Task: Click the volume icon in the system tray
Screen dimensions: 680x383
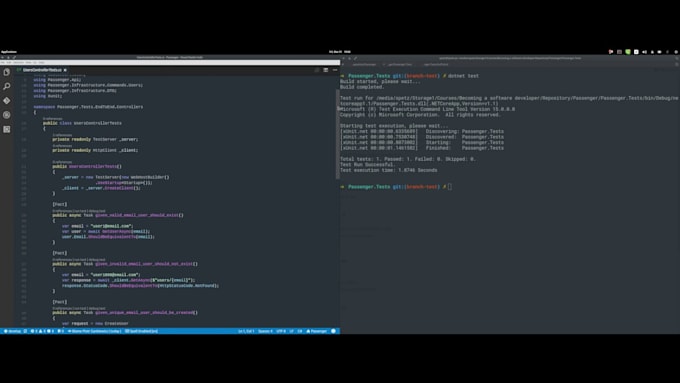Action: click(x=644, y=52)
